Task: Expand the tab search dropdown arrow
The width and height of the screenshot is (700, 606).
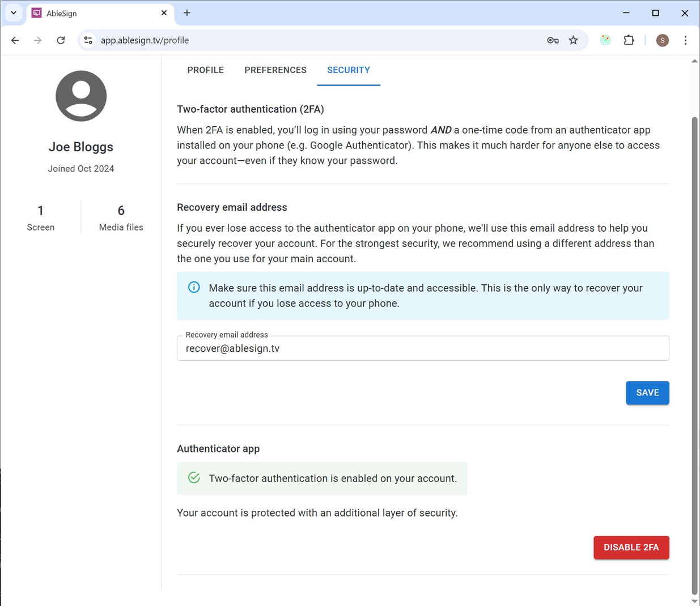Action: tap(14, 13)
